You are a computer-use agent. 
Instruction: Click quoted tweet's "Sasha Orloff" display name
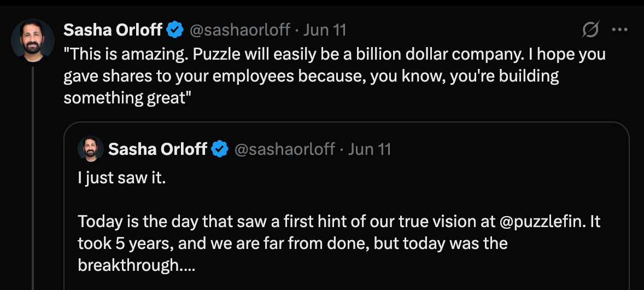[158, 149]
